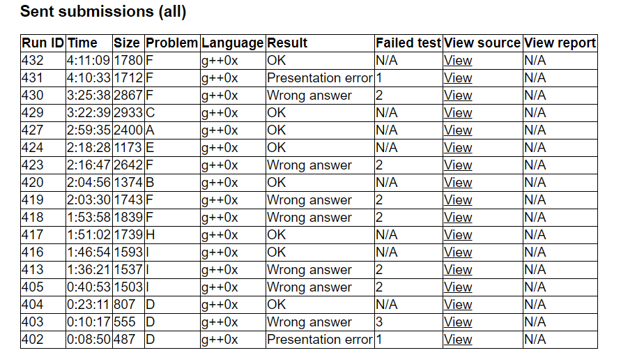Image resolution: width=644 pixels, height=362 pixels.
Task: View source code of run 427
Action: coord(458,130)
